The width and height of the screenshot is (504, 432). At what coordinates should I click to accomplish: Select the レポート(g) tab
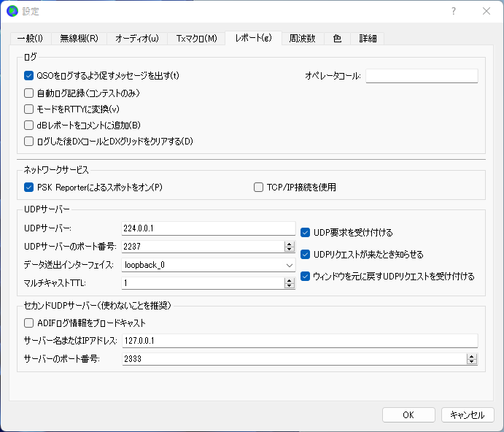point(253,38)
